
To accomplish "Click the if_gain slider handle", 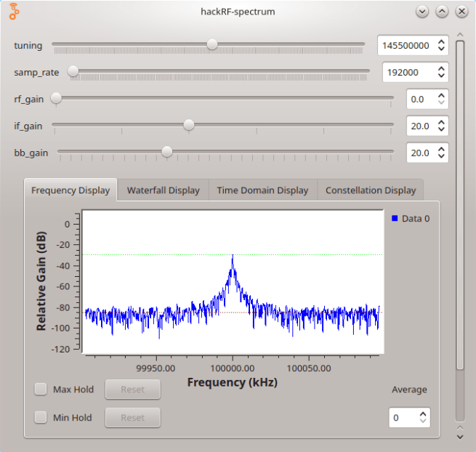I will coord(189,125).
